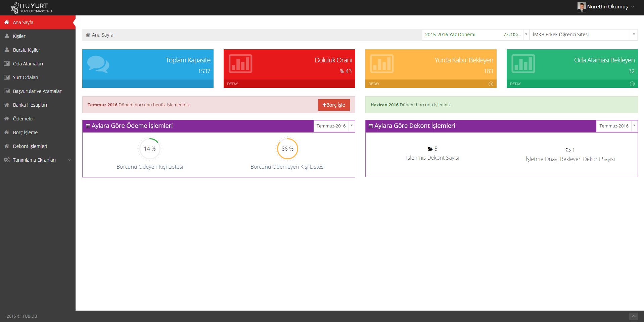Click the scroll-to-top arrow in footer
This screenshot has height=322, width=644.
[633, 316]
